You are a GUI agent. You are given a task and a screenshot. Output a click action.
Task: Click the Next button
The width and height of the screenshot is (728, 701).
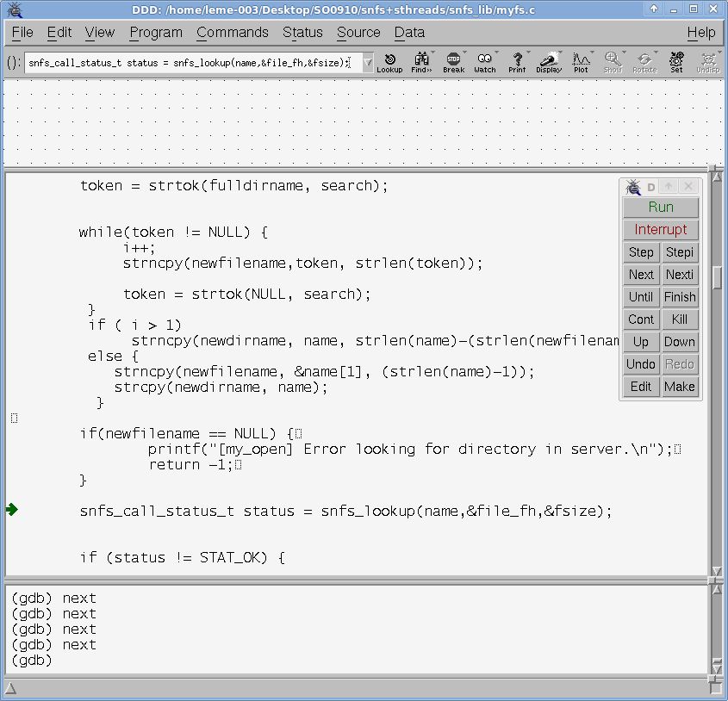(641, 275)
